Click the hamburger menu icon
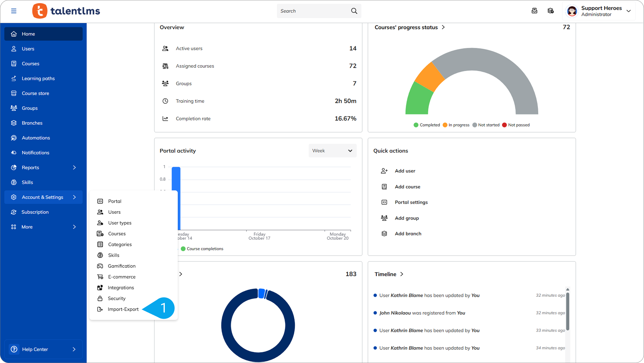 [14, 11]
